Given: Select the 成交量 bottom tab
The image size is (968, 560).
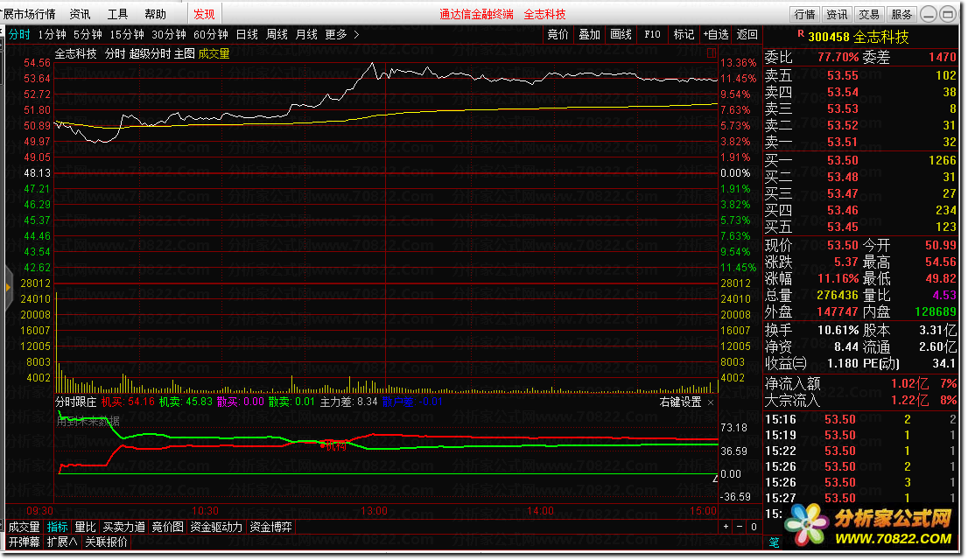Looking at the screenshot, I should pos(25,527).
